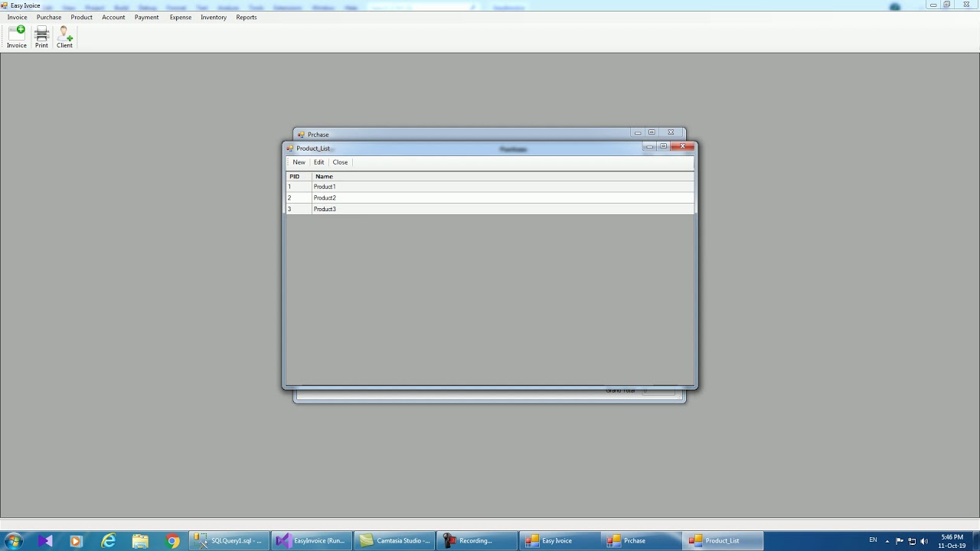Screen dimensions: 980x551
Task: Switch to SQLQuery1.sql taskbar window
Action: 229,541
